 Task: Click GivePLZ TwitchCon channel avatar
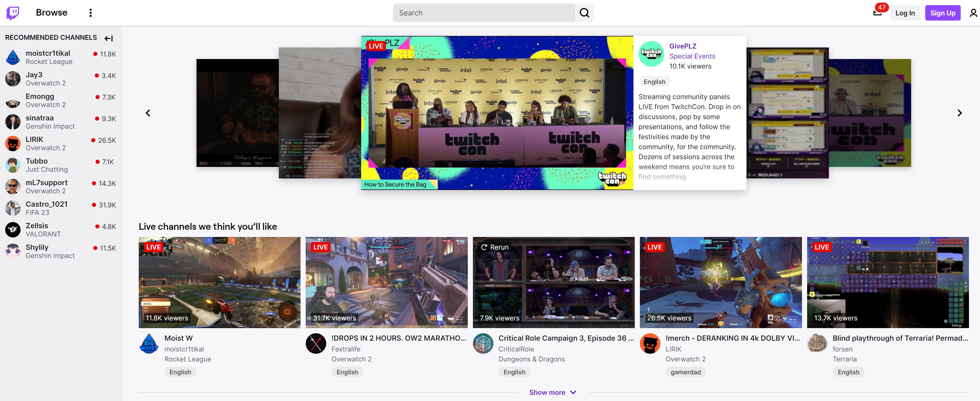pyautogui.click(x=651, y=54)
